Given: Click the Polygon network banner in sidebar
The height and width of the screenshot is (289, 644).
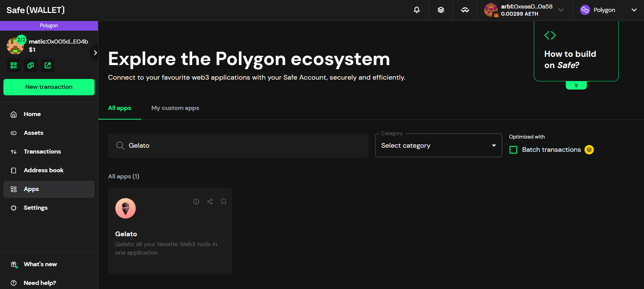Looking at the screenshot, I should (x=49, y=26).
